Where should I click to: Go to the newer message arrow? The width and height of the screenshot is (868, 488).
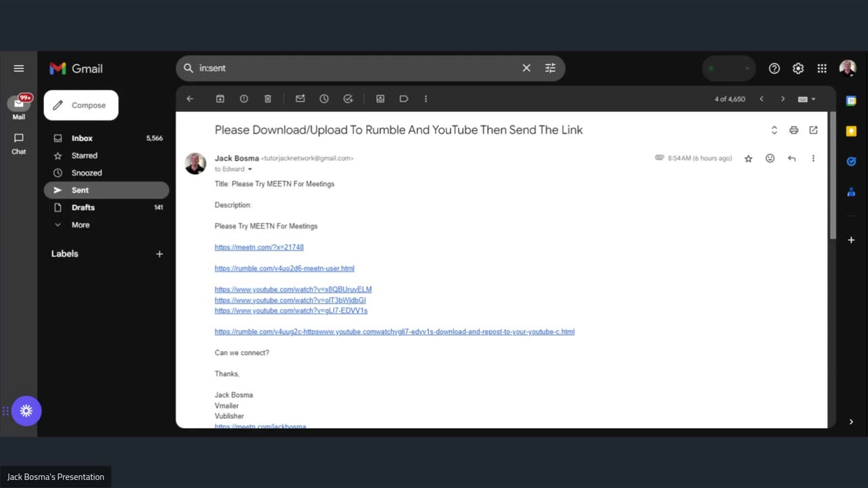click(x=762, y=99)
